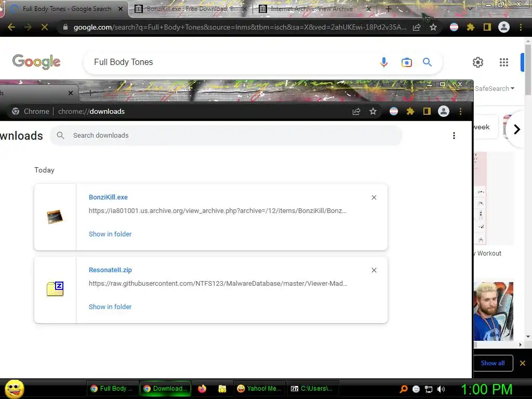
Task: Launch Firefox from the taskbar
Action: tap(202, 389)
